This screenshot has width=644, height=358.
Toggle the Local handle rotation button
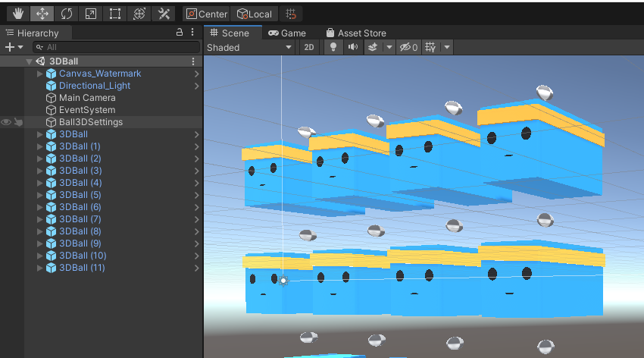tap(255, 14)
